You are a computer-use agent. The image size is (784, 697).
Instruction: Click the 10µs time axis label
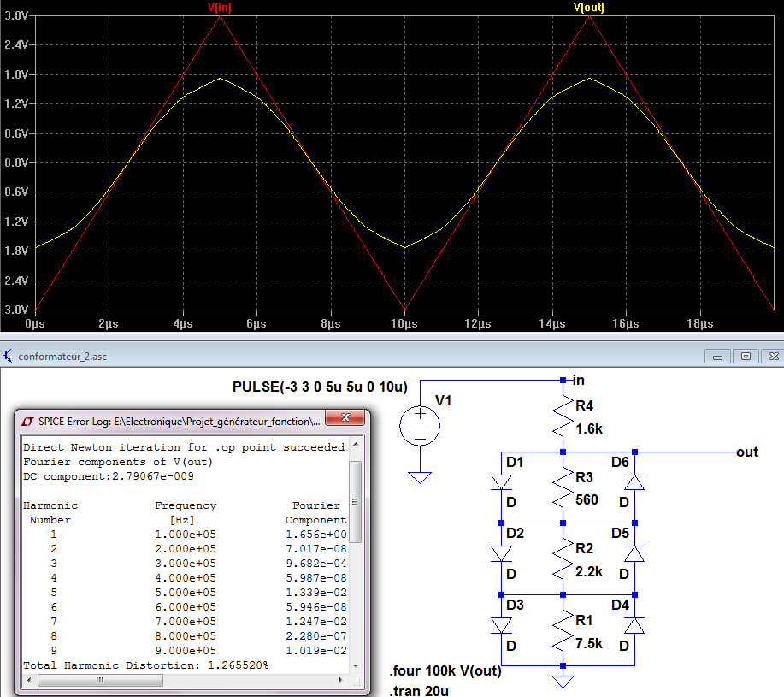pos(404,323)
